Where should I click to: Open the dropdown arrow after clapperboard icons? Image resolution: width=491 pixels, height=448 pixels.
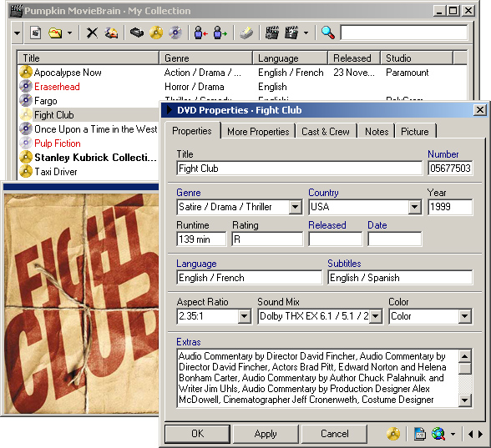[x=306, y=33]
